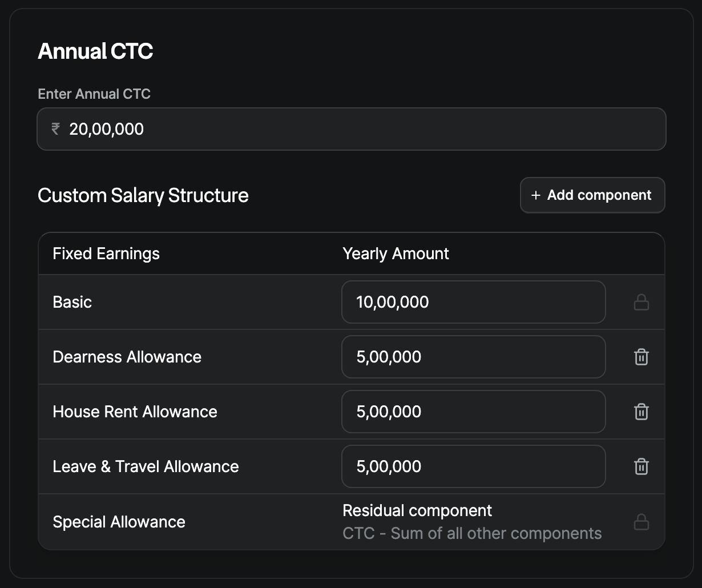This screenshot has height=588, width=702.
Task: Click the Custom Salary Structure heading
Action: pos(143,195)
